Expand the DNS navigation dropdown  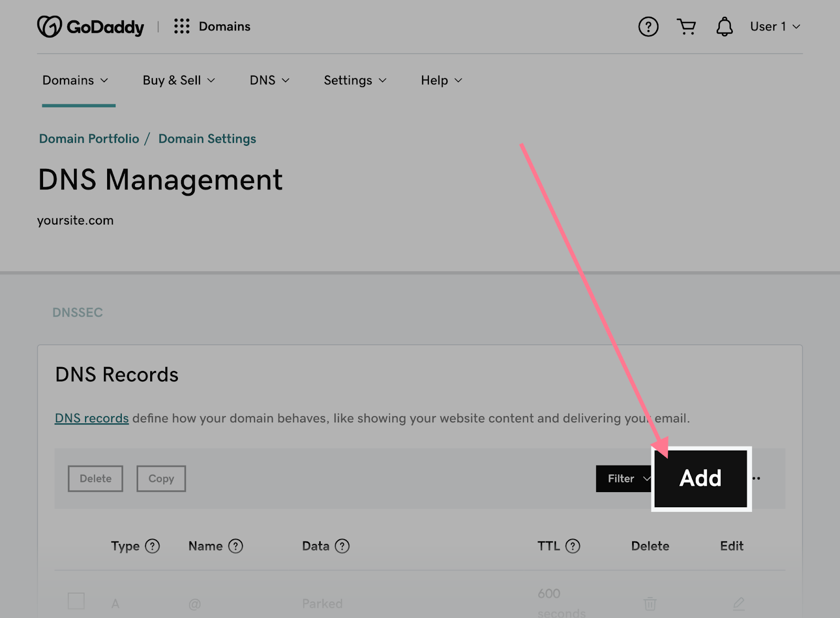[x=269, y=80]
